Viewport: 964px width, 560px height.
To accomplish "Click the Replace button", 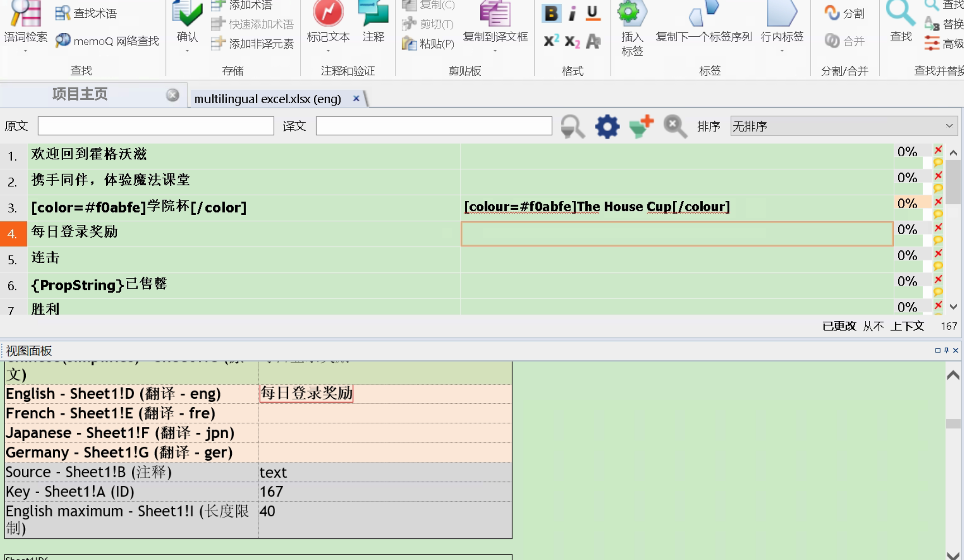I will [x=944, y=24].
